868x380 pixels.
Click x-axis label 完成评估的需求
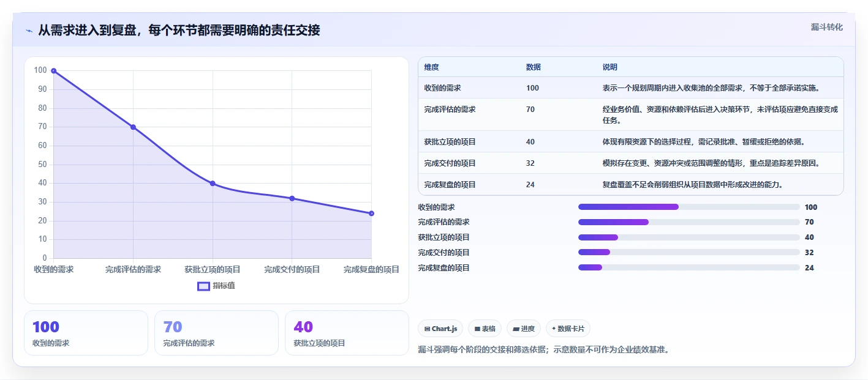pyautogui.click(x=133, y=270)
